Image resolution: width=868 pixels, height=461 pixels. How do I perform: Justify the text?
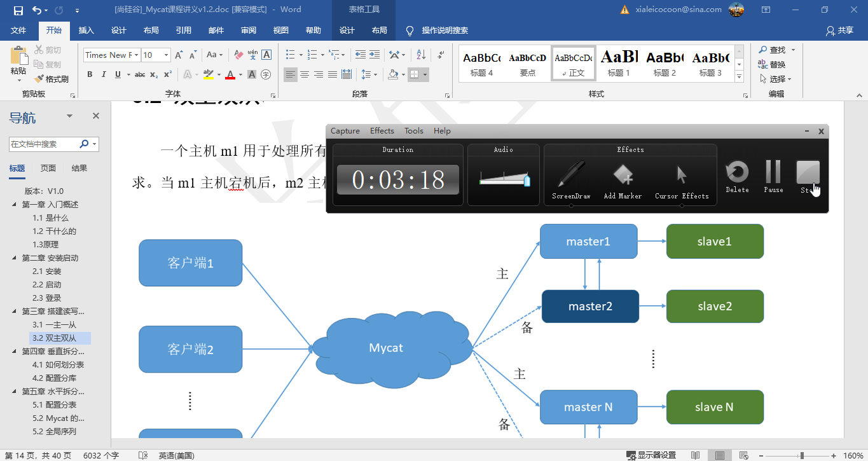pos(333,74)
